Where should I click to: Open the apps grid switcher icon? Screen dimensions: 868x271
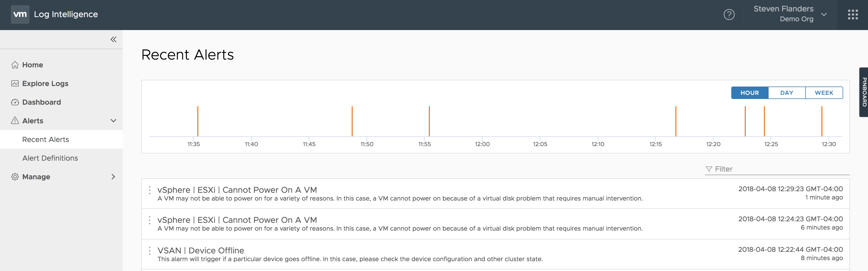point(852,15)
